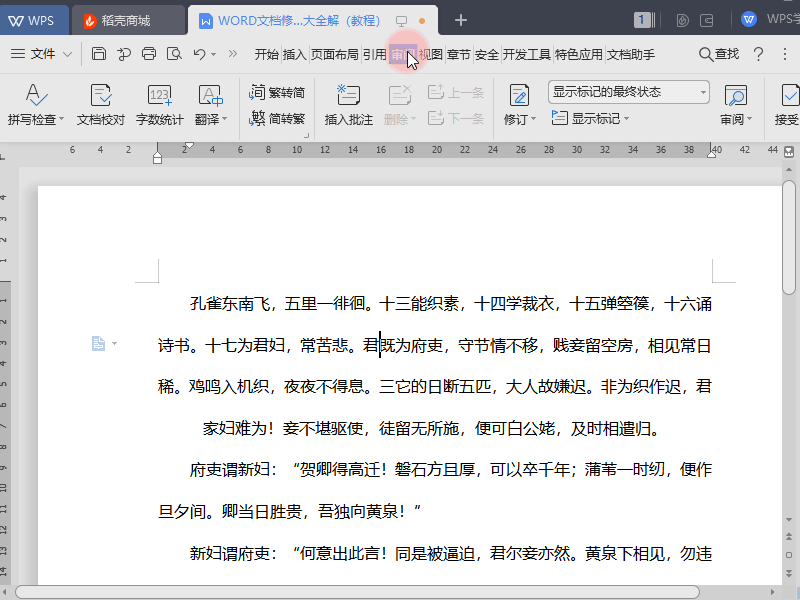Viewport: 800px width, 600px height.
Task: Open the help question mark icon
Action: 758,54
